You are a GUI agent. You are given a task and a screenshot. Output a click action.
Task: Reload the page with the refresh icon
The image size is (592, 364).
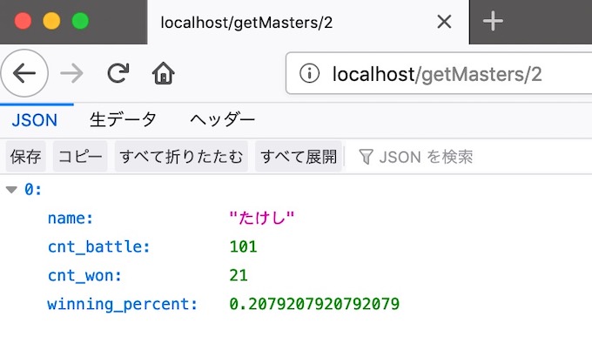coord(118,73)
